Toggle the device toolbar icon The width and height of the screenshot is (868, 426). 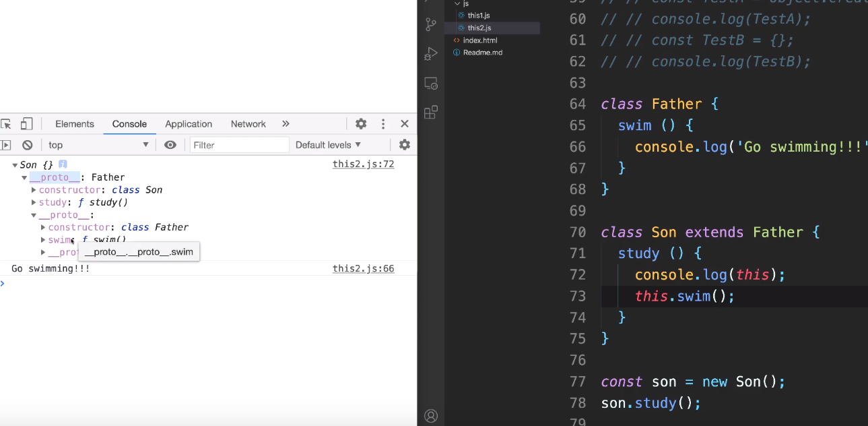click(26, 124)
